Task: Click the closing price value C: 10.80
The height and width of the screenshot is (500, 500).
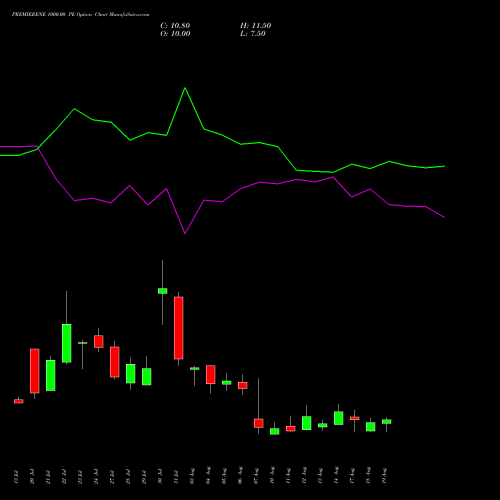Action: coord(175,26)
